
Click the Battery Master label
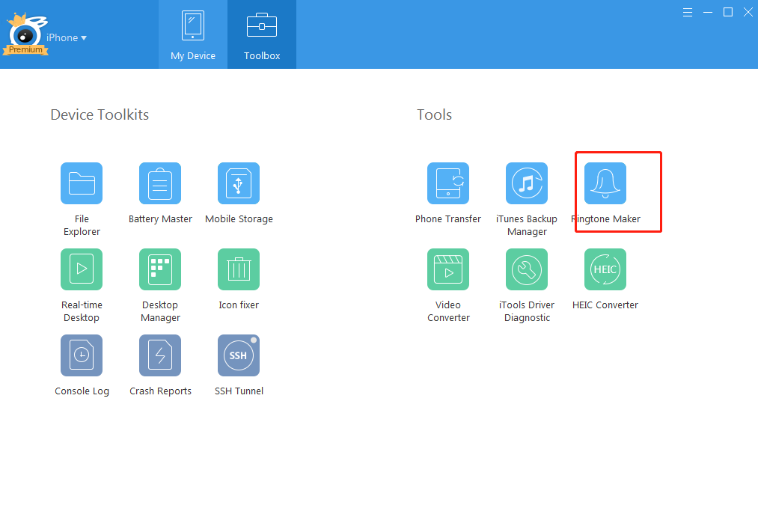click(x=160, y=219)
